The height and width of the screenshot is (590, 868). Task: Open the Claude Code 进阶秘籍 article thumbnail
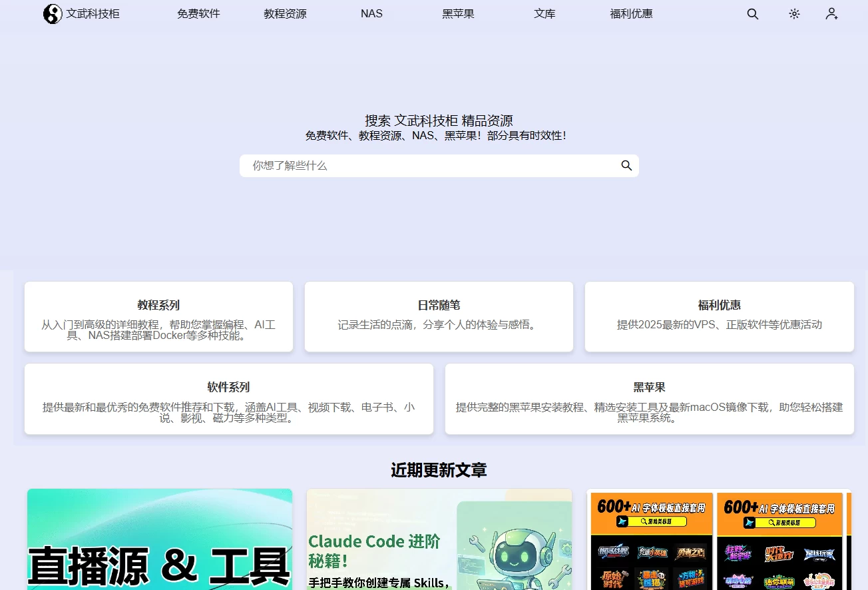tap(439, 539)
